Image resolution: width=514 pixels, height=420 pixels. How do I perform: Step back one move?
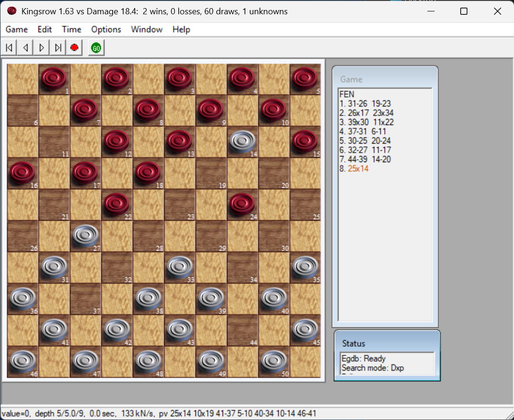click(25, 48)
